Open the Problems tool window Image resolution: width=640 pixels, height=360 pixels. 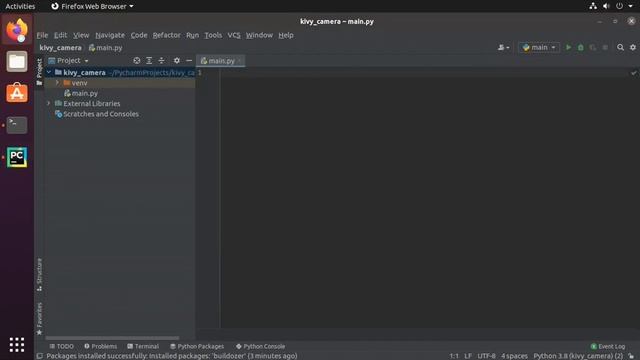click(x=100, y=346)
